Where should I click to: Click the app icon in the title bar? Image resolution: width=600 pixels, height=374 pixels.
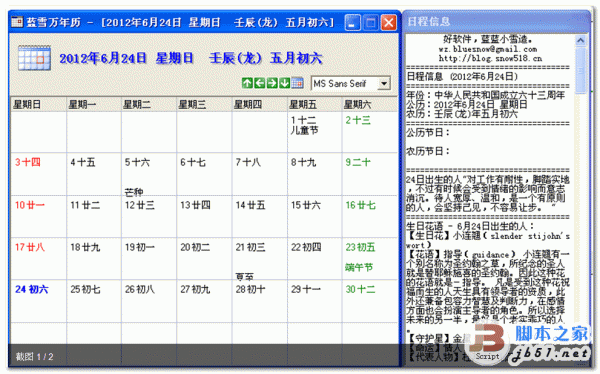point(17,22)
